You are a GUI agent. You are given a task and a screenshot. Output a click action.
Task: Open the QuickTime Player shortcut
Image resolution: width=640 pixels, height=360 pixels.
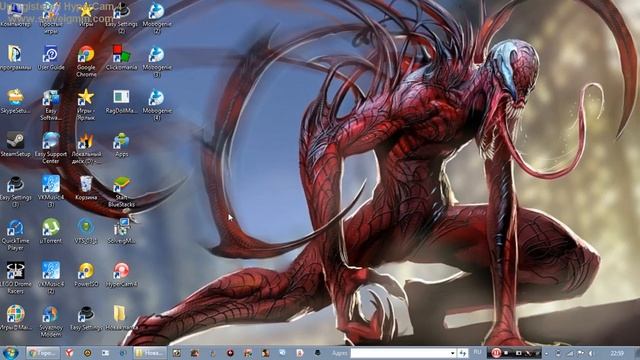15,235
